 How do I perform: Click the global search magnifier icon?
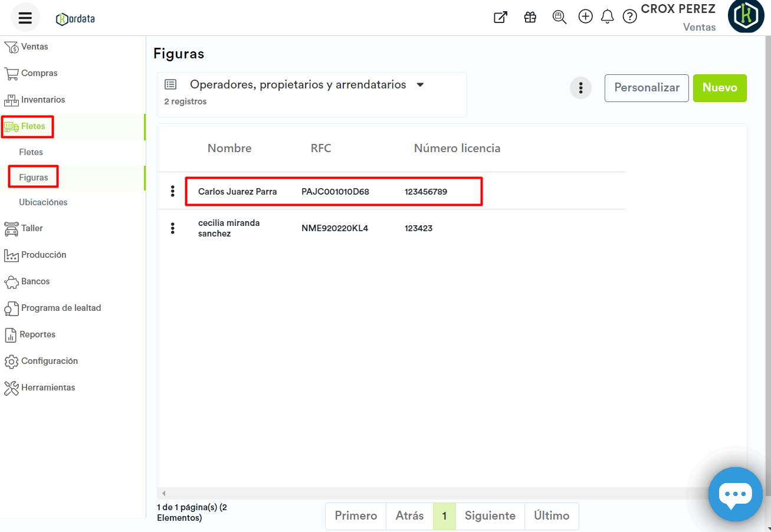pos(559,17)
